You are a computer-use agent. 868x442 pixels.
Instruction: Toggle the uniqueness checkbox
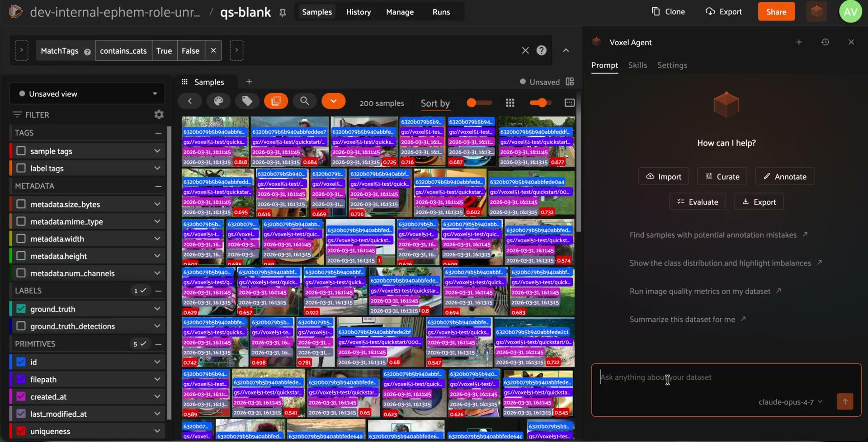coord(21,431)
